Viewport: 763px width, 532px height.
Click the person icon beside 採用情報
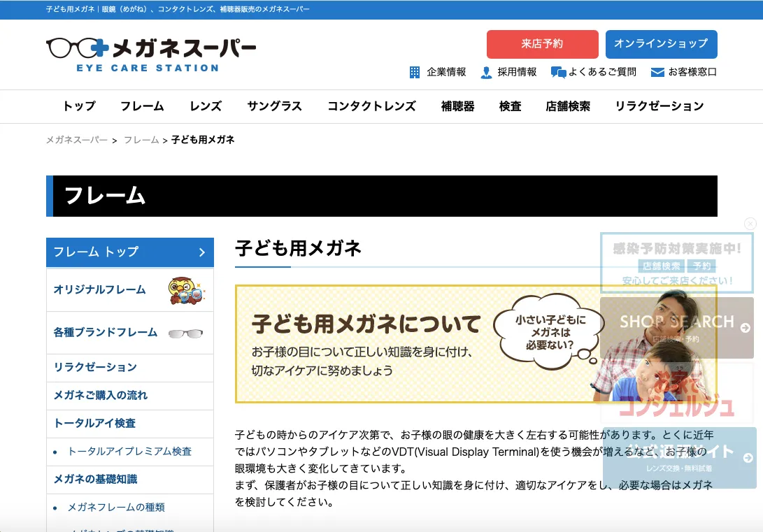click(x=485, y=73)
